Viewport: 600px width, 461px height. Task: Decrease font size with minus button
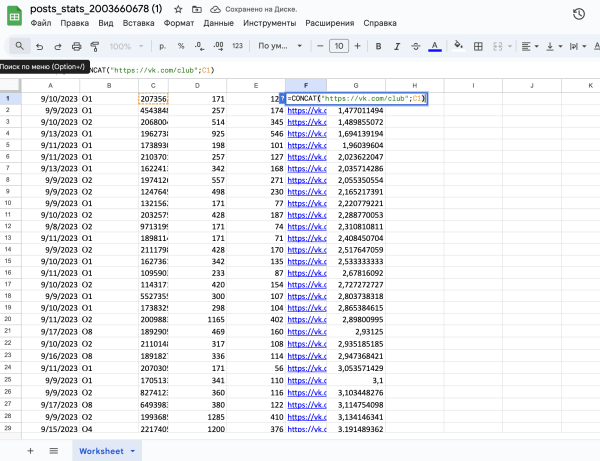coord(321,46)
